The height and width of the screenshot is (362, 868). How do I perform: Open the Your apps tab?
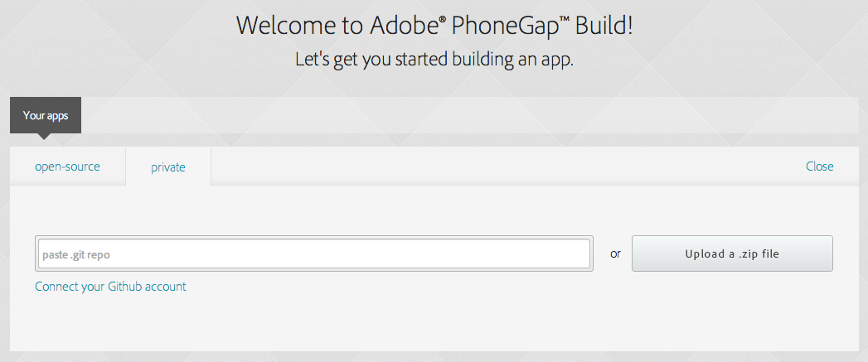[x=45, y=115]
